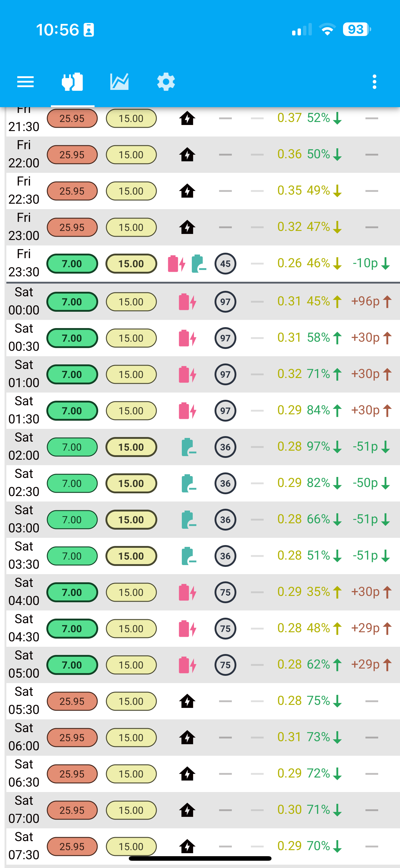Tap the bold 15.00 export price at Sat 02:30
The height and width of the screenshot is (868, 400).
point(131,483)
